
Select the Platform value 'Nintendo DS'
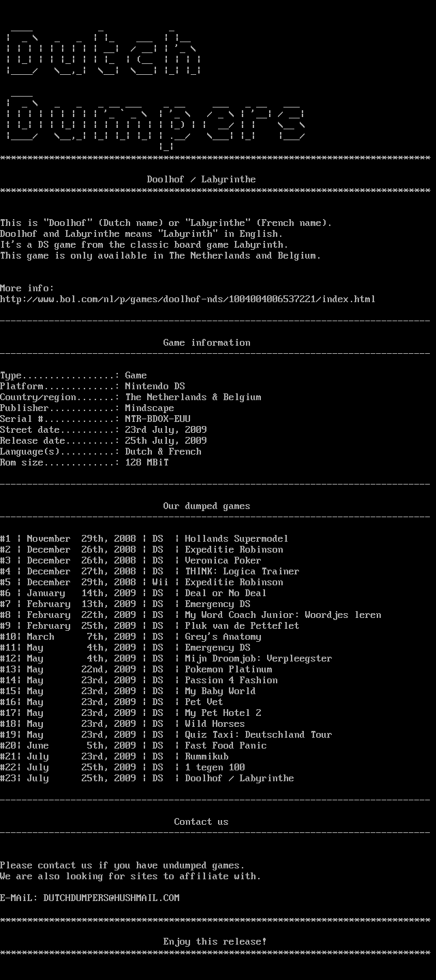tap(155, 387)
